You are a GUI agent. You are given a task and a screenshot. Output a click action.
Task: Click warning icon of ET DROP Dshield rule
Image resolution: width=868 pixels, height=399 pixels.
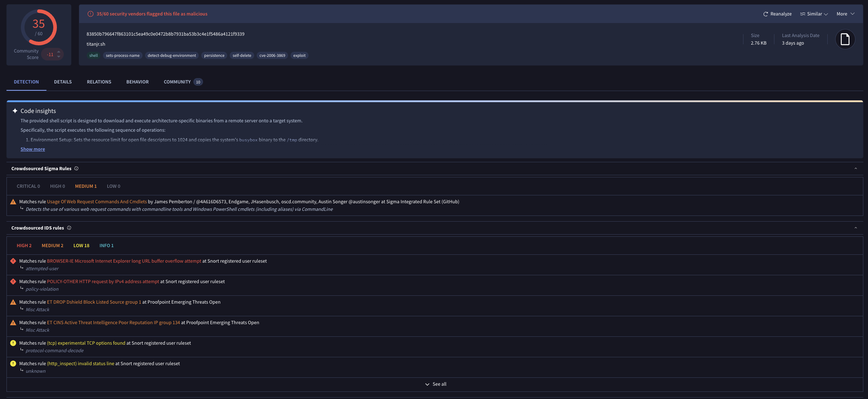click(13, 302)
